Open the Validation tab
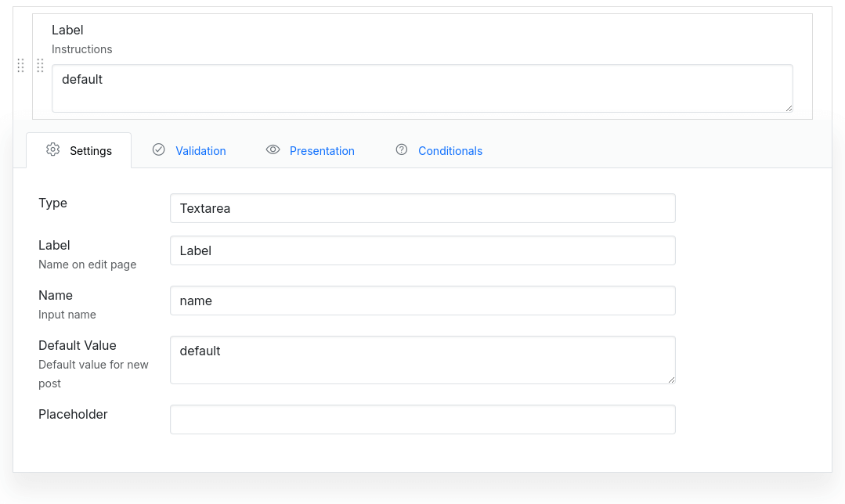 click(200, 151)
